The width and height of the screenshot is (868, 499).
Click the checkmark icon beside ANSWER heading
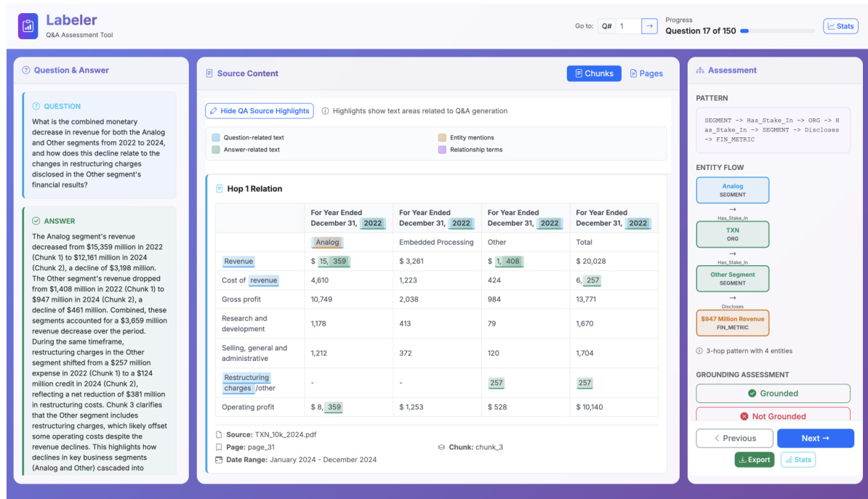(x=36, y=221)
